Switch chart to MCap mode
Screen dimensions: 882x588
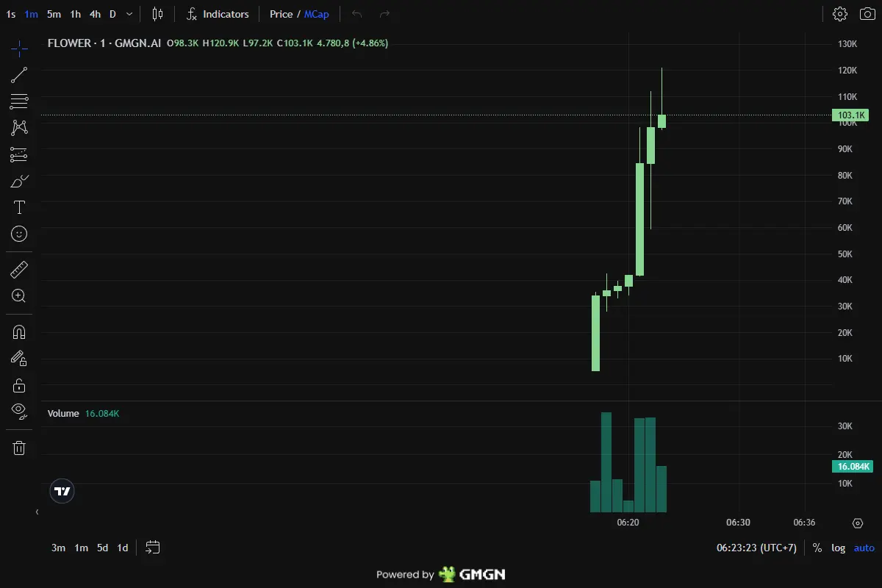click(x=317, y=14)
